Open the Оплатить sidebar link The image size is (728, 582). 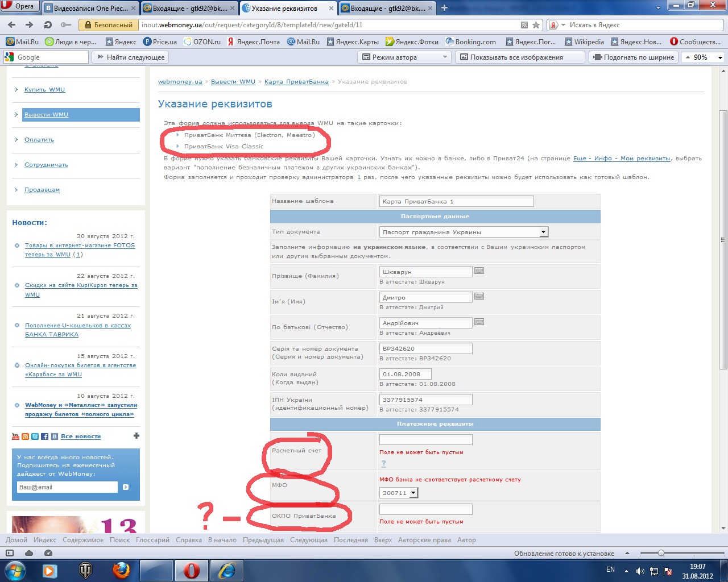tap(39, 140)
